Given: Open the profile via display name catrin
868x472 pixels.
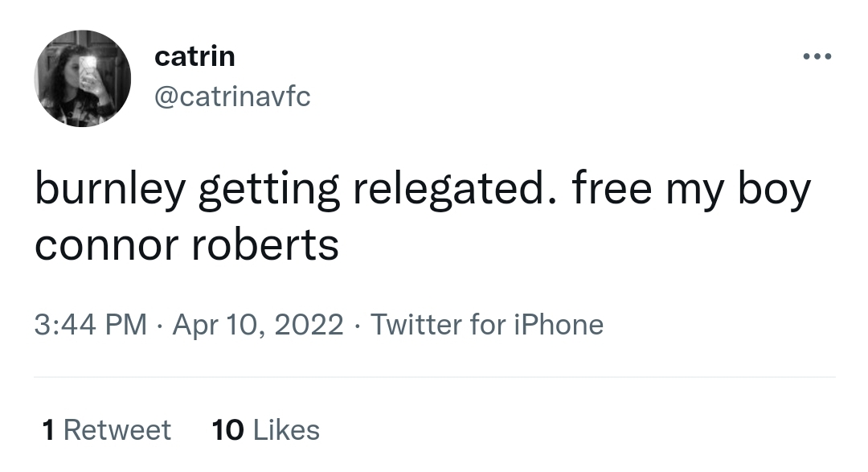Looking at the screenshot, I should [194, 56].
